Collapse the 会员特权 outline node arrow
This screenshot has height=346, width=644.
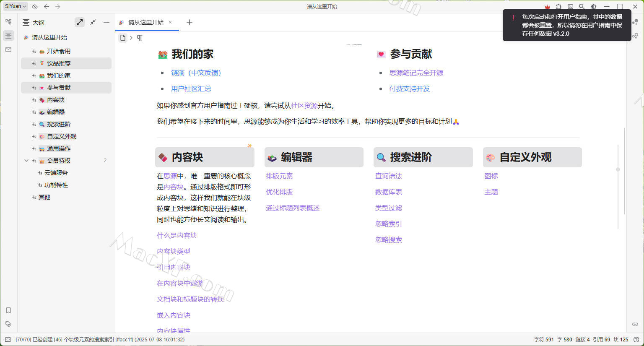coord(26,161)
